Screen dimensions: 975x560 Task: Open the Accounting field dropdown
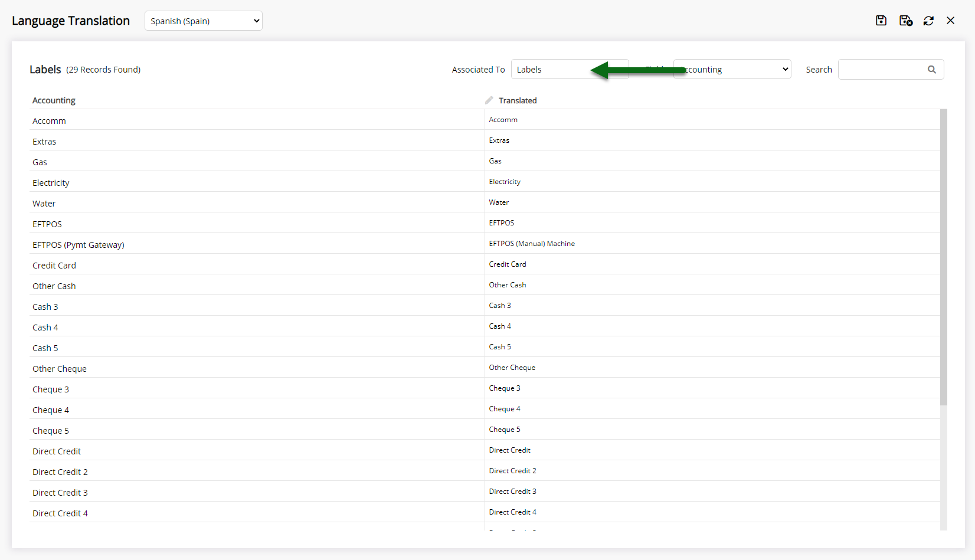(732, 70)
